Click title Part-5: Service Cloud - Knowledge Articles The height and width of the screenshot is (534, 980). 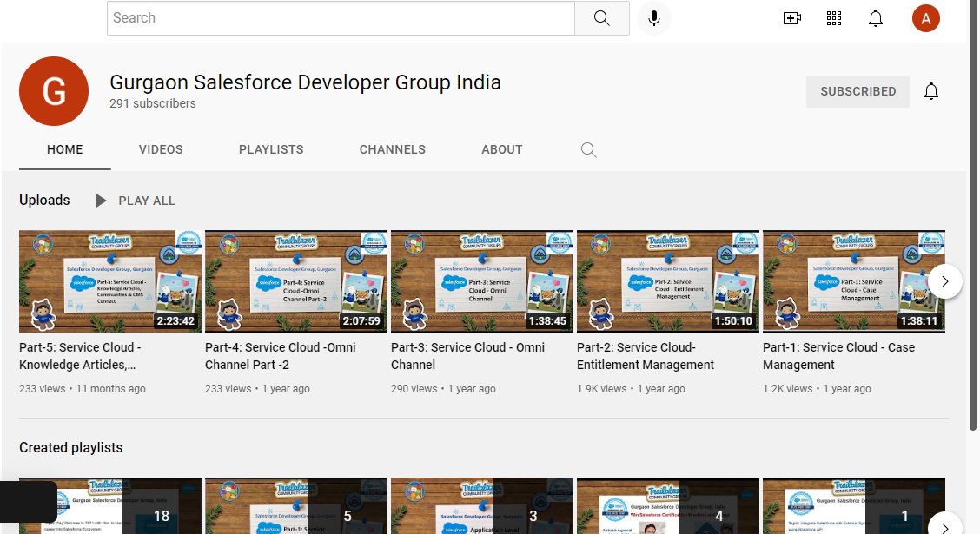coord(80,356)
